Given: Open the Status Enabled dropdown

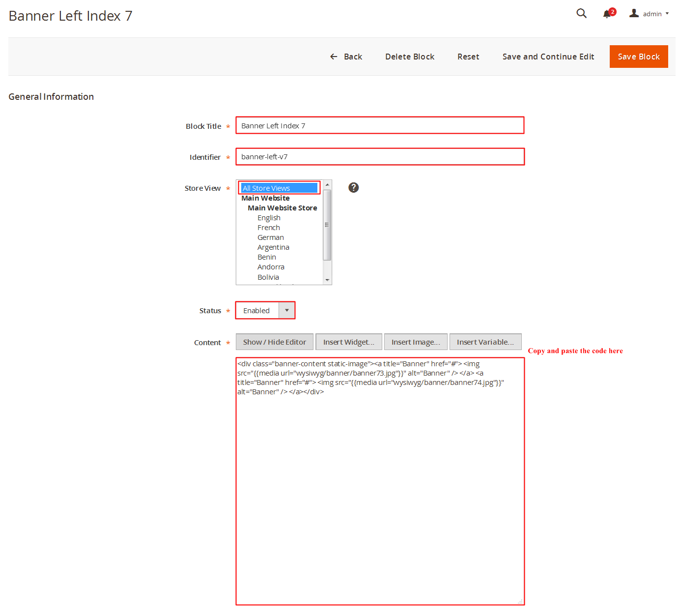Looking at the screenshot, I should tap(265, 311).
